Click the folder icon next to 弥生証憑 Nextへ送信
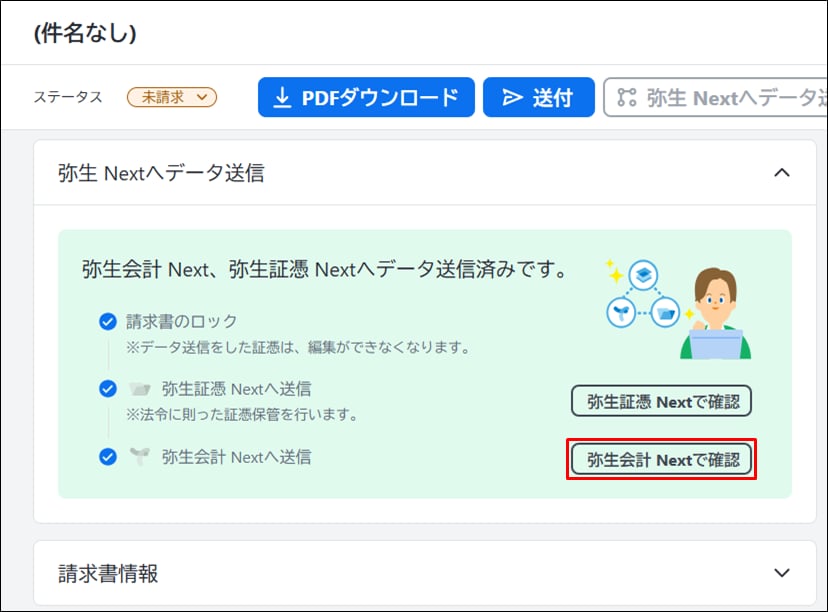Image resolution: width=828 pixels, height=612 pixels. (140, 389)
